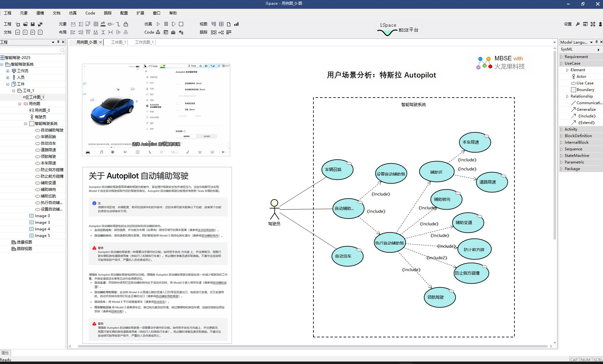Select 驾驶员 in the project tree
Viewport: 603px width, 364px height.
(x=38, y=117)
